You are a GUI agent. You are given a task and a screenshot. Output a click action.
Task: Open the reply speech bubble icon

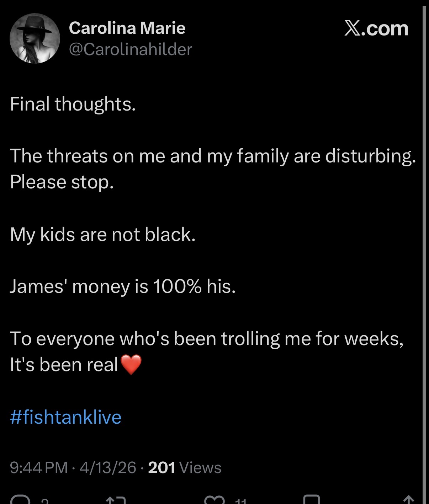point(20,500)
